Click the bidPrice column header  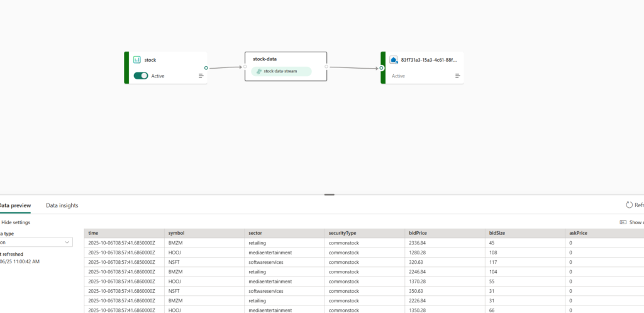tap(418, 233)
